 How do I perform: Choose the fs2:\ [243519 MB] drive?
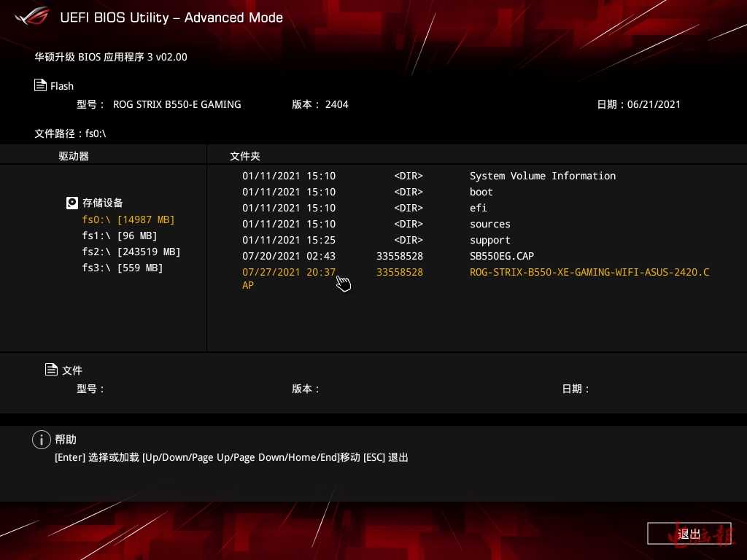click(131, 252)
